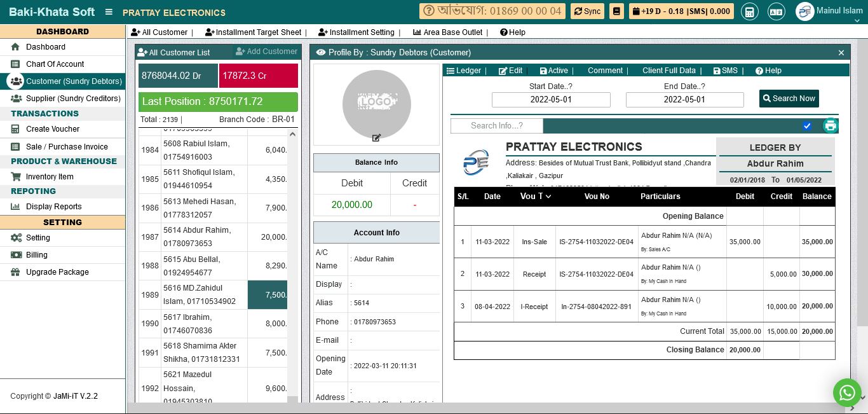
Task: Close the customer profile panel
Action: pyautogui.click(x=841, y=53)
